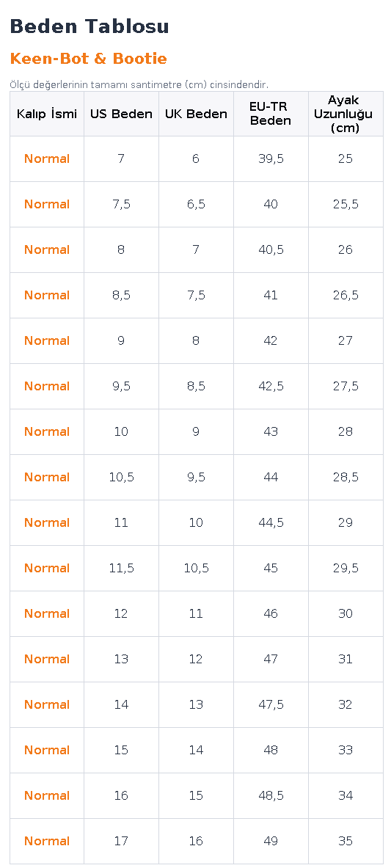The height and width of the screenshot is (868, 391).
Task: Click the UK Beden column header
Action: [x=196, y=114]
